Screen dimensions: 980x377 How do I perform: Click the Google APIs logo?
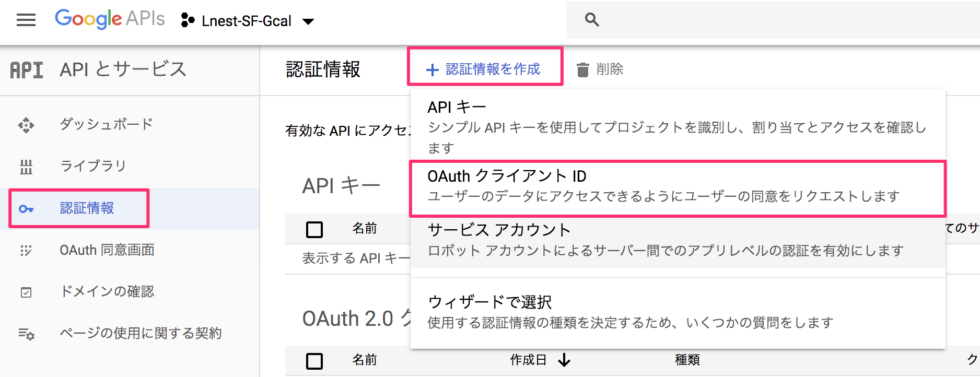point(110,19)
